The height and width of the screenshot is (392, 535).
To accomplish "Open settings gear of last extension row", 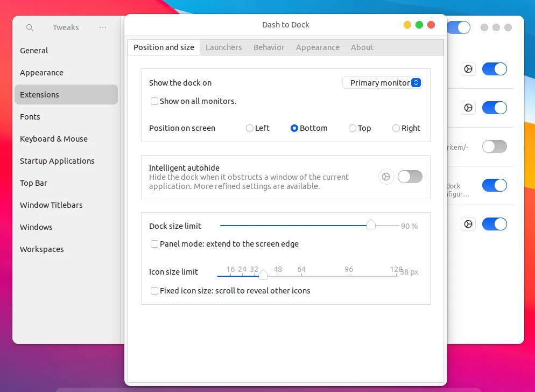I will point(468,225).
